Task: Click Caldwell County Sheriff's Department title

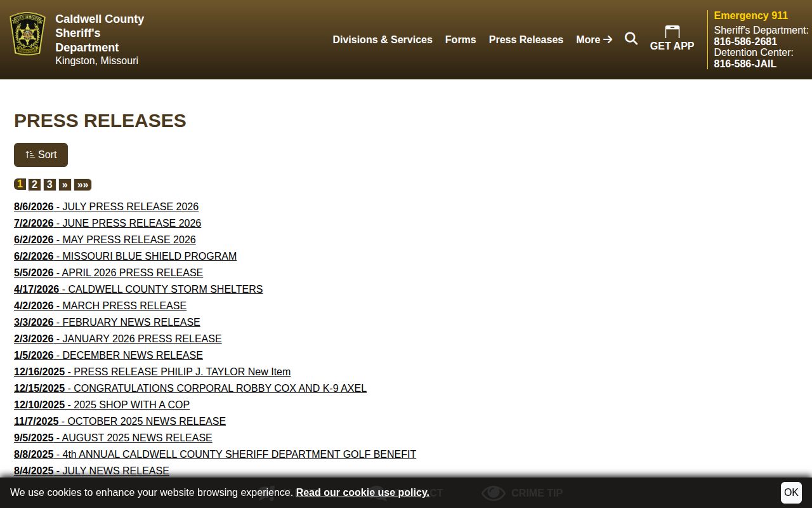Action: point(100,33)
